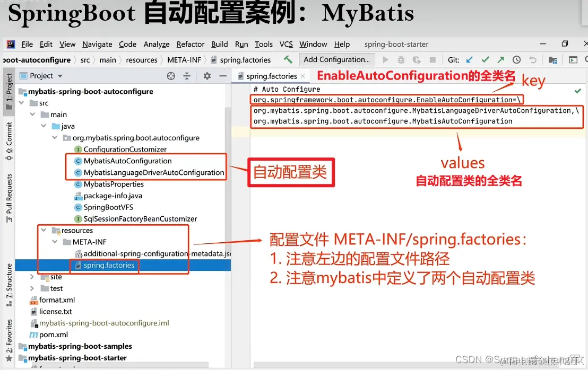Click the Stop square icon
The height and width of the screenshot is (370, 588).
pyautogui.click(x=433, y=59)
